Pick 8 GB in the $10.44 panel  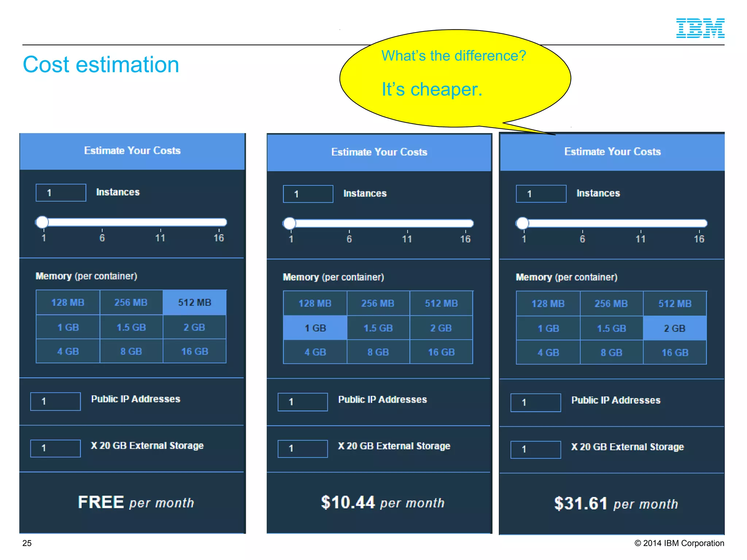coord(378,352)
